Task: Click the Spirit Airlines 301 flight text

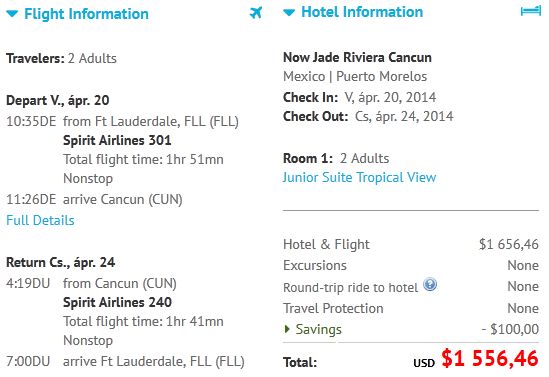Action: click(117, 140)
